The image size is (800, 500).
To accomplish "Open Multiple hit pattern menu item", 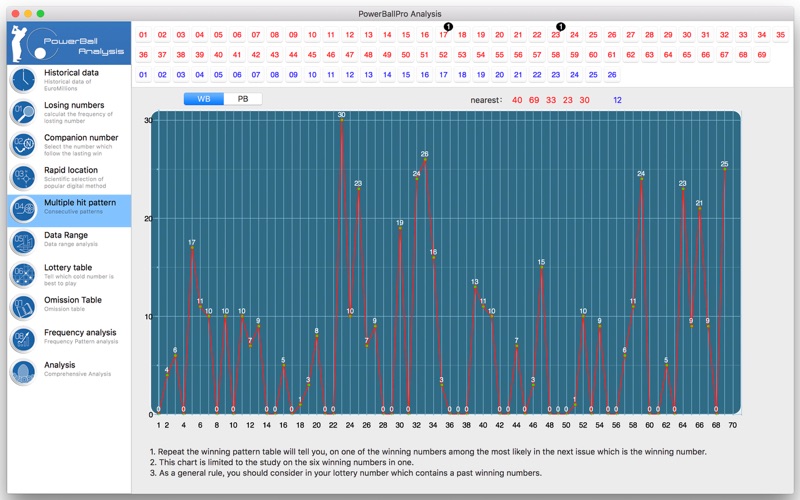I will click(x=69, y=210).
